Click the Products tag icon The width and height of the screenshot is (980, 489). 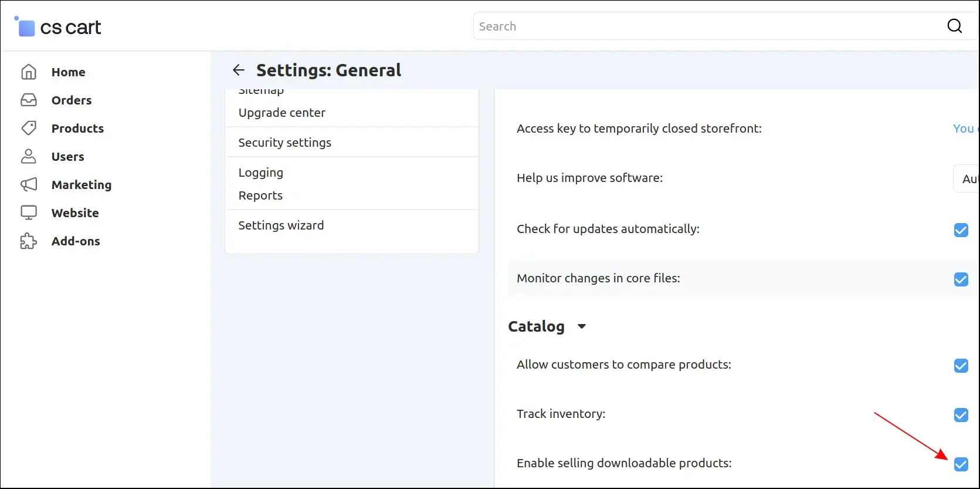(29, 129)
